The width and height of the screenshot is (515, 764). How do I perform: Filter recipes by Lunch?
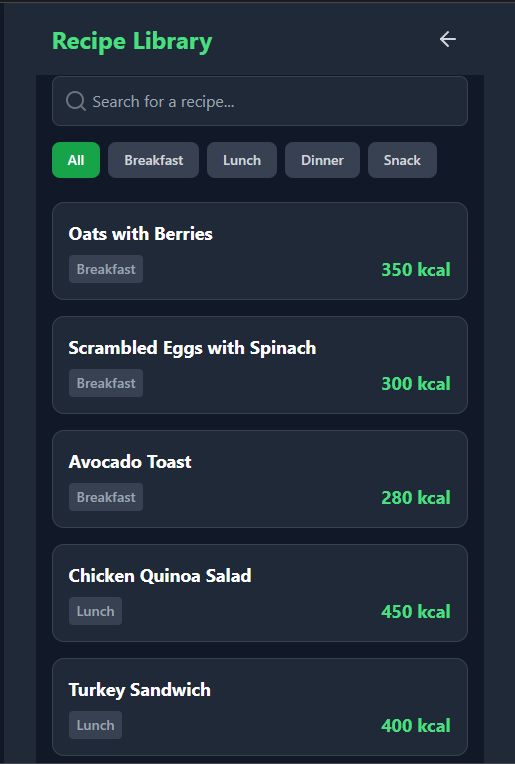coord(242,160)
